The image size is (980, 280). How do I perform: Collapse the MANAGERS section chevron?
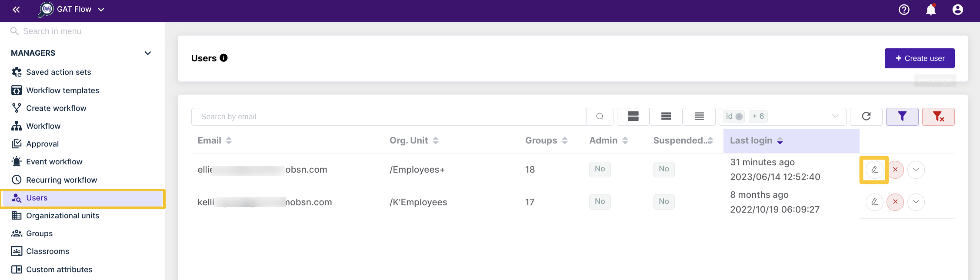coord(148,53)
